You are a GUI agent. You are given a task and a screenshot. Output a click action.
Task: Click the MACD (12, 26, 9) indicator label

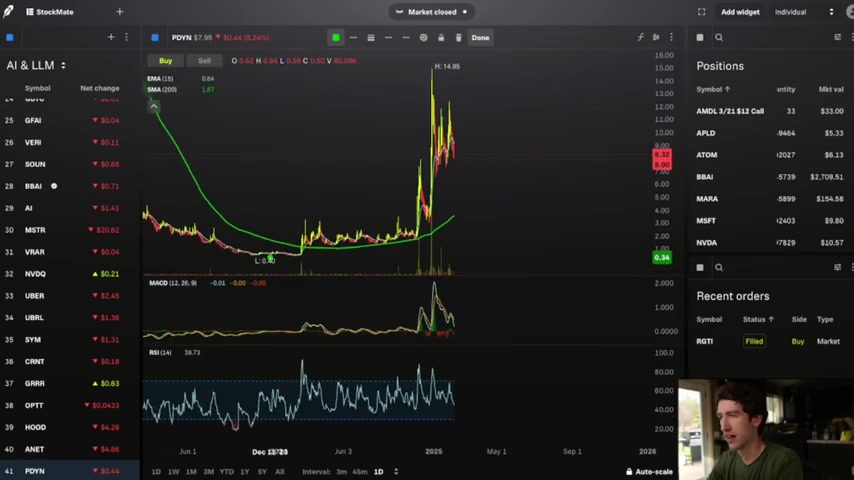(173, 283)
